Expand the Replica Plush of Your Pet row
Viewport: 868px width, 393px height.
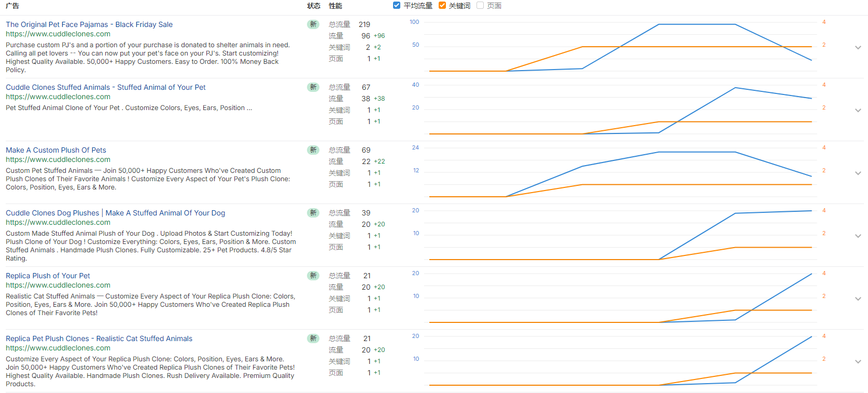point(858,299)
